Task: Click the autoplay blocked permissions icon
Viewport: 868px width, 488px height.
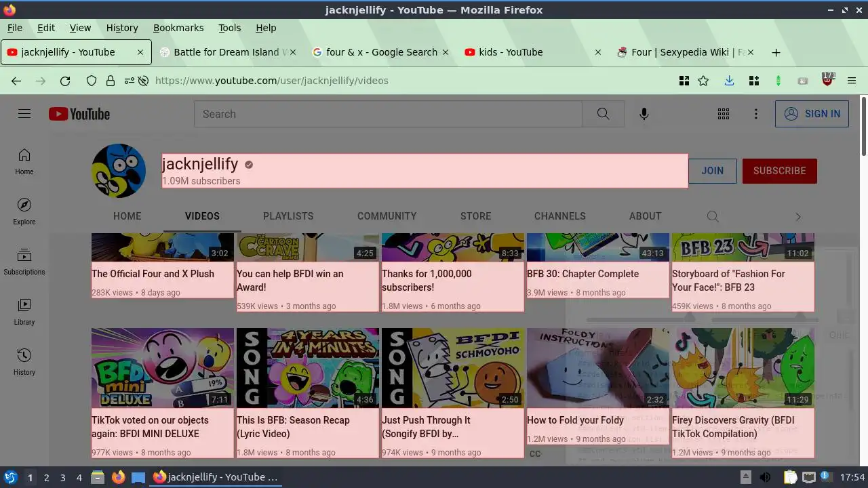Action: (x=143, y=81)
